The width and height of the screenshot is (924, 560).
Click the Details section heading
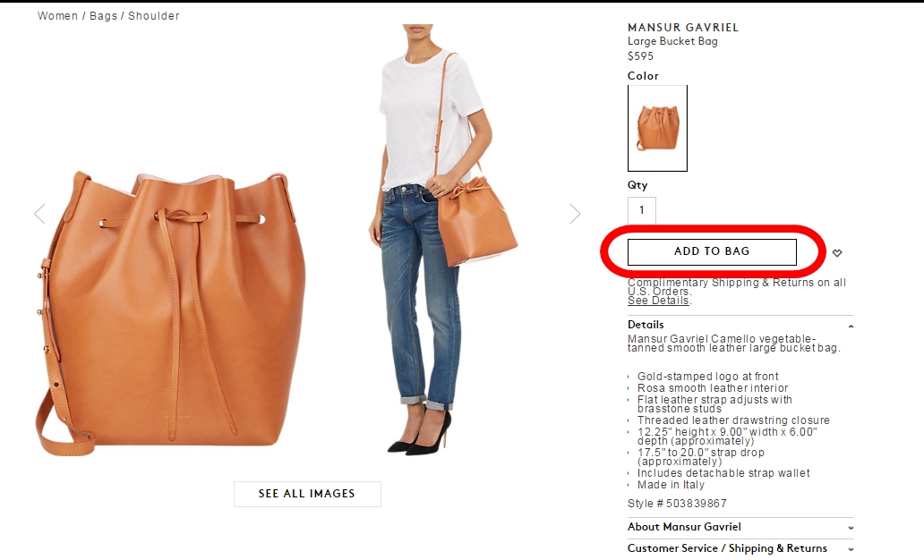(x=646, y=325)
